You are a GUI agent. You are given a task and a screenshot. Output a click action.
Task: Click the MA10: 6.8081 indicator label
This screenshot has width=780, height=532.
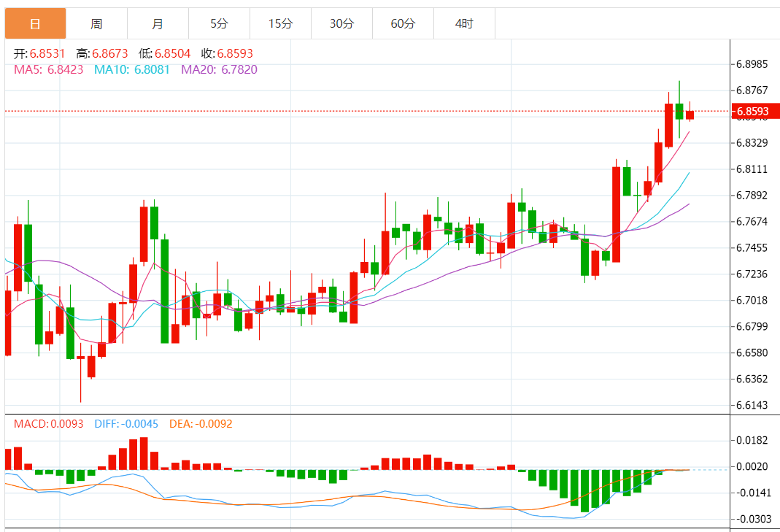[132, 69]
